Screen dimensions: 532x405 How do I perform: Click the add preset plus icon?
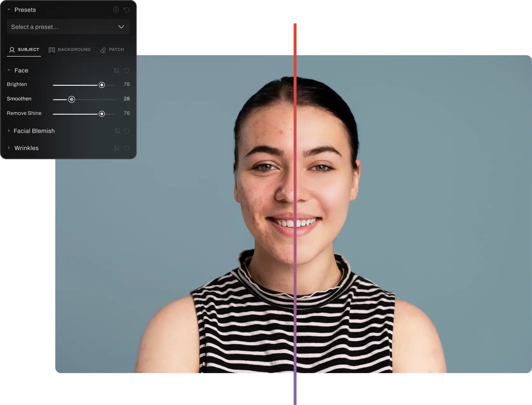pyautogui.click(x=116, y=10)
